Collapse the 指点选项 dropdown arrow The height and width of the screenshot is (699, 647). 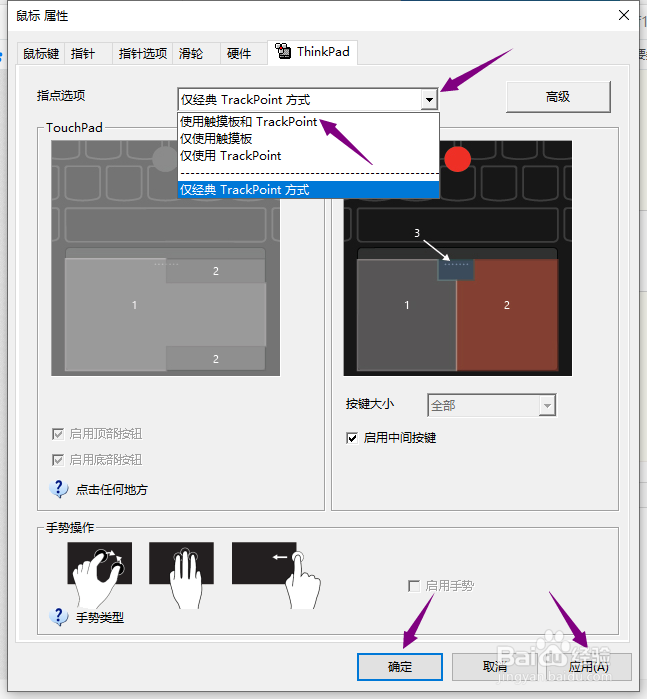[x=429, y=99]
